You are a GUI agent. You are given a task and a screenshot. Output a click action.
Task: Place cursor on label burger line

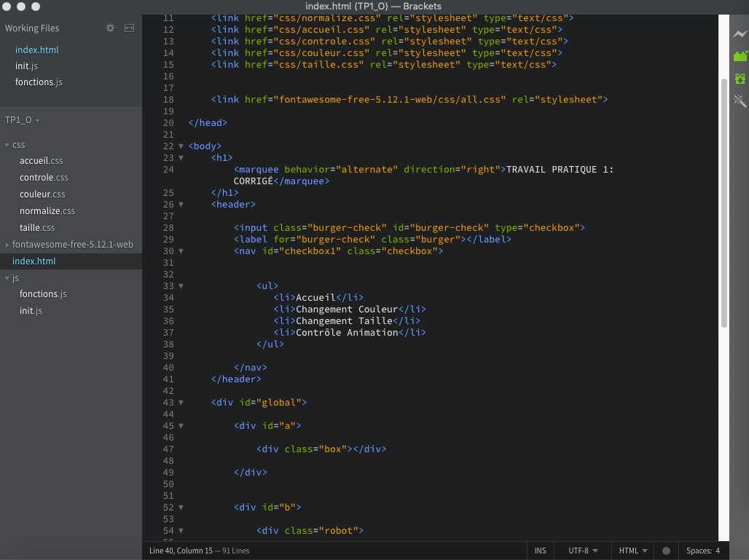[x=372, y=240]
